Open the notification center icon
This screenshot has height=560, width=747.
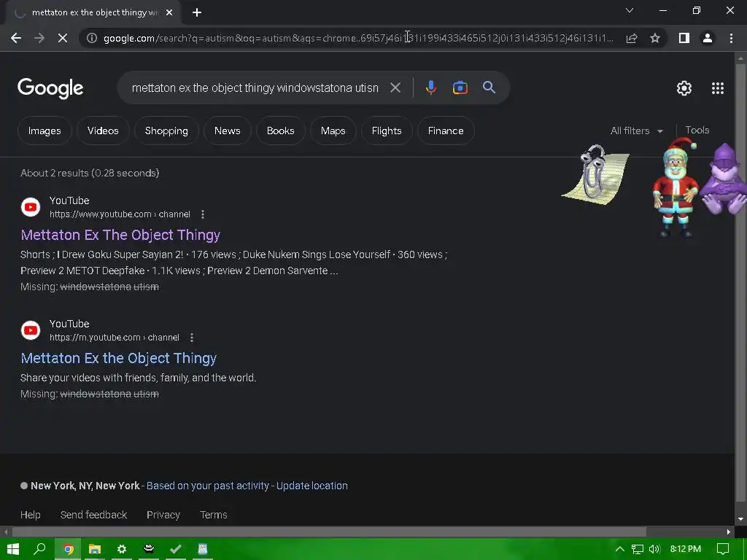point(723,549)
